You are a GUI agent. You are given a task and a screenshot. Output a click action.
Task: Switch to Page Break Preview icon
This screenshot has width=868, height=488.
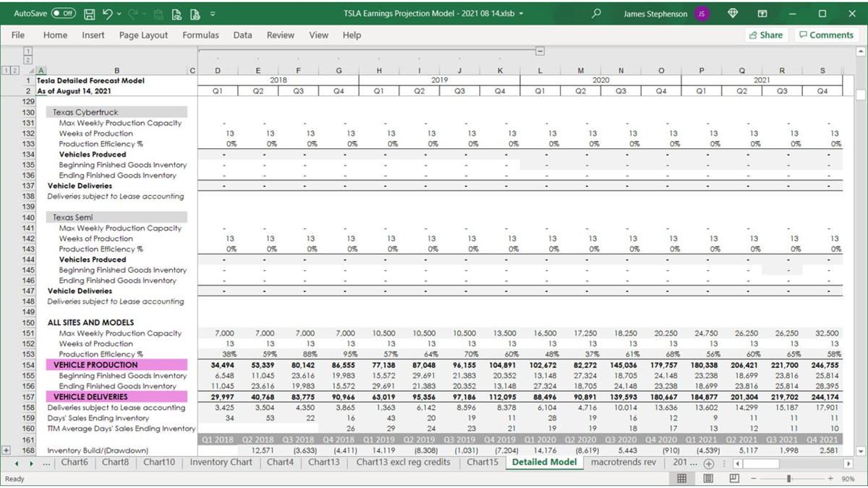734,479
